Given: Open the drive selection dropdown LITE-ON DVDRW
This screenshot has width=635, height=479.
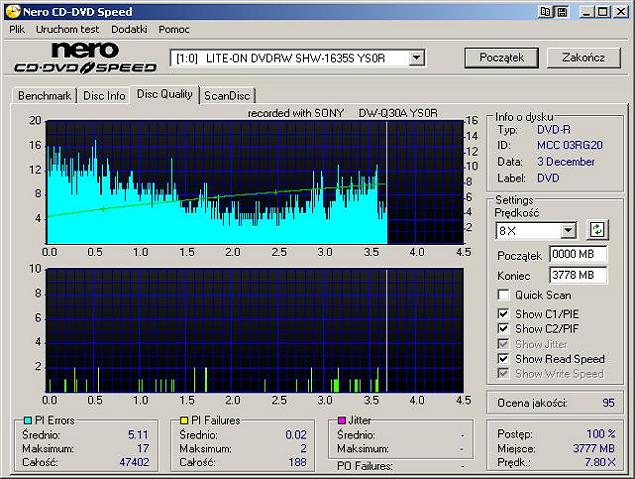Looking at the screenshot, I should (416, 58).
